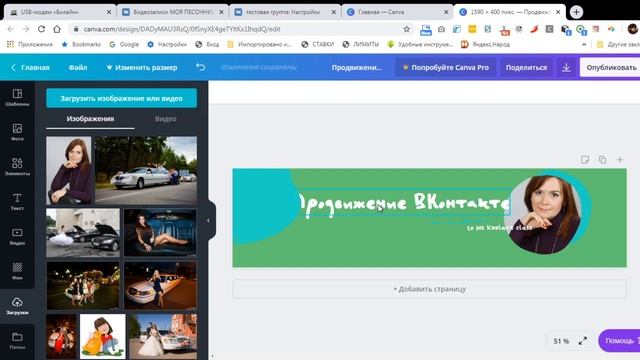Open the Загрузки uploads sidebar panel

tap(17, 306)
